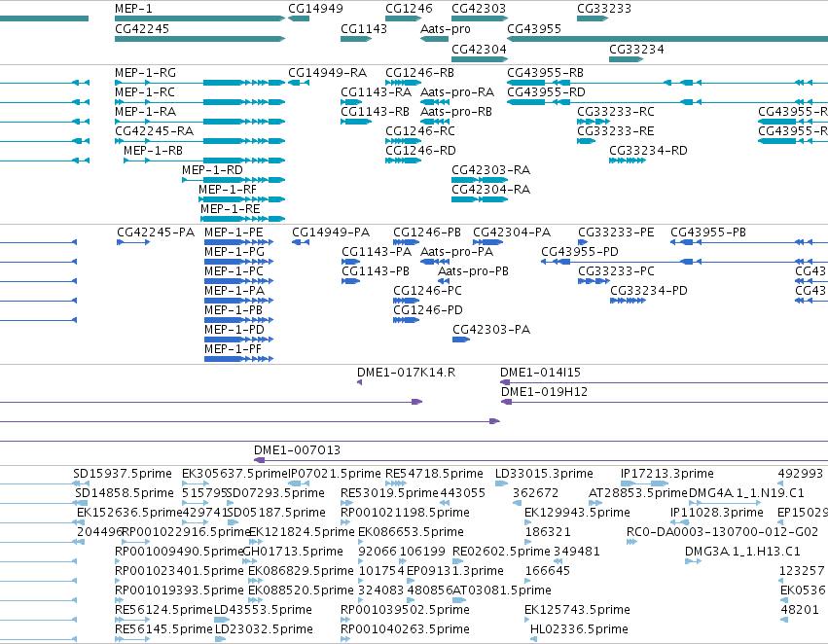
Task: Select the RE02602.5prime EST label
Action: click(x=501, y=552)
